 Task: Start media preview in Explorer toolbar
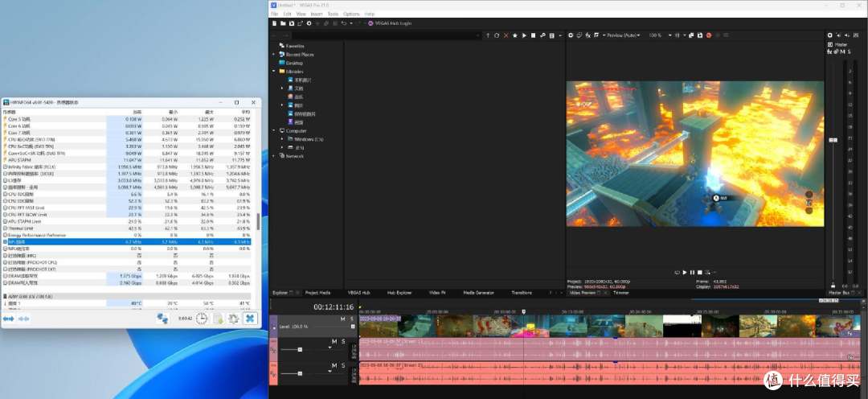coord(524,35)
